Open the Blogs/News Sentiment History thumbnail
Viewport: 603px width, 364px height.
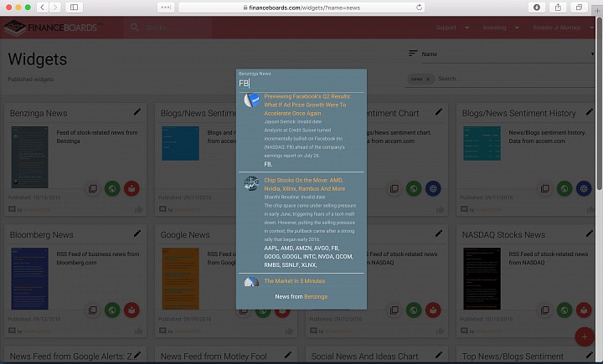pyautogui.click(x=482, y=143)
